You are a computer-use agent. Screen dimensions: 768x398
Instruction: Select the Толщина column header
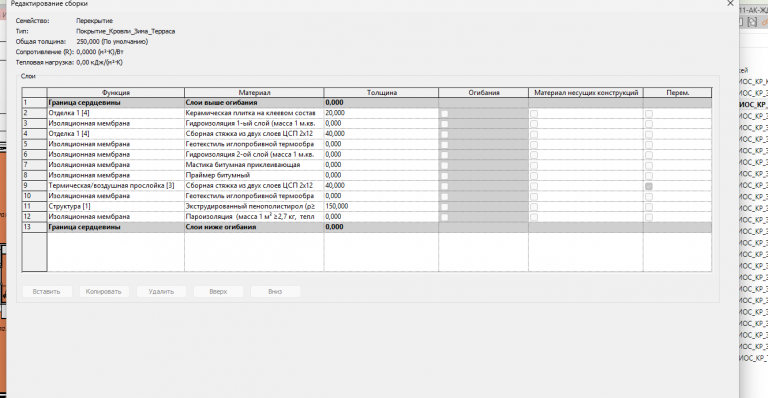pos(382,93)
